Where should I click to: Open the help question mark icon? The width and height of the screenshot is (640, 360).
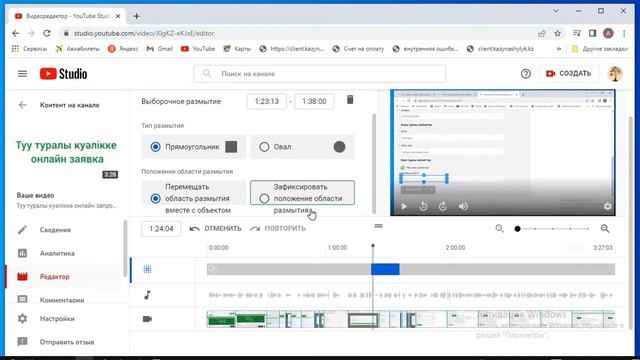point(525,74)
